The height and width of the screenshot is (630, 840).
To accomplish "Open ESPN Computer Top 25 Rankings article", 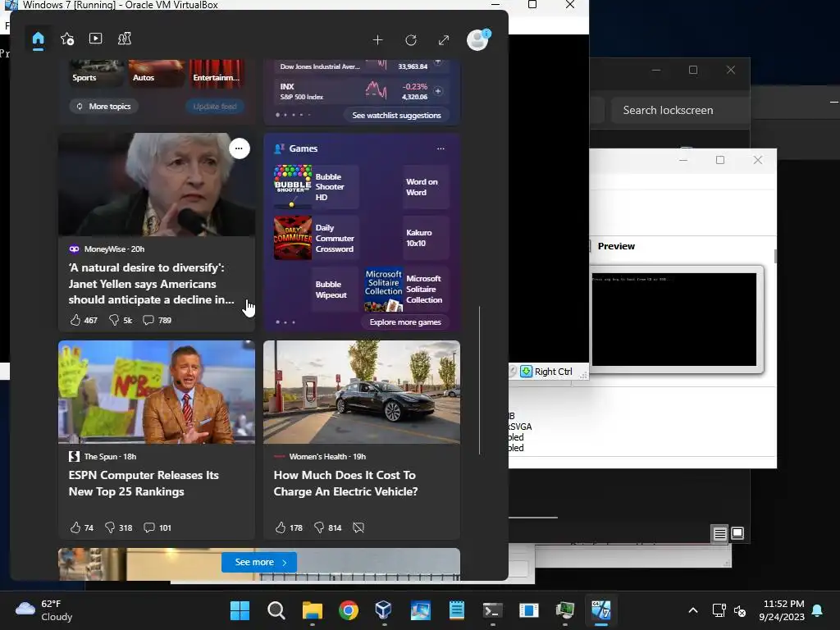I will (143, 483).
